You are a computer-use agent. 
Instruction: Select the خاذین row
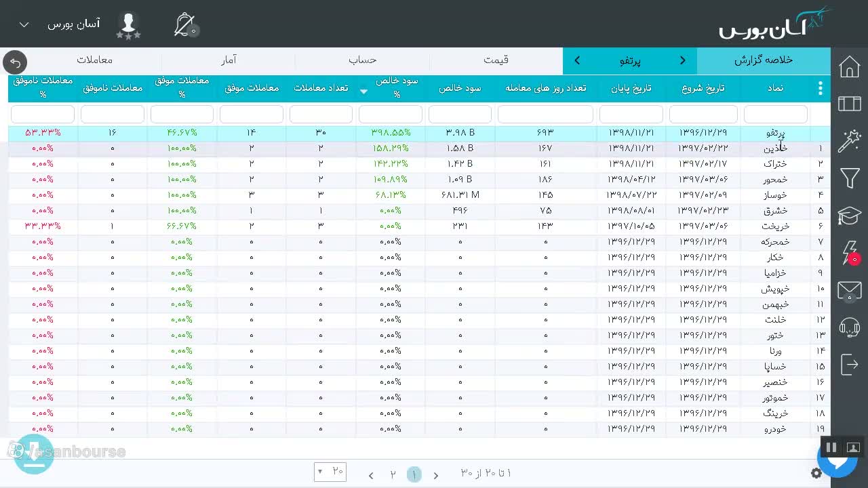tap(419, 148)
